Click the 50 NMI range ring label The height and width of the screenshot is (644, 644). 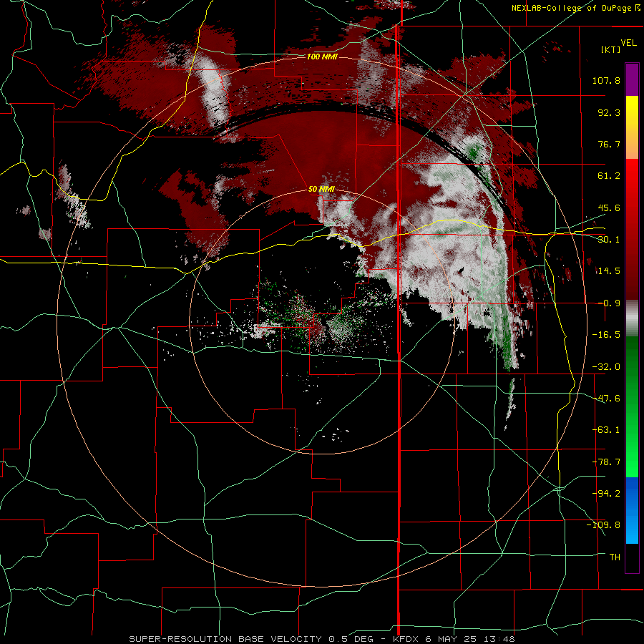coord(321,189)
